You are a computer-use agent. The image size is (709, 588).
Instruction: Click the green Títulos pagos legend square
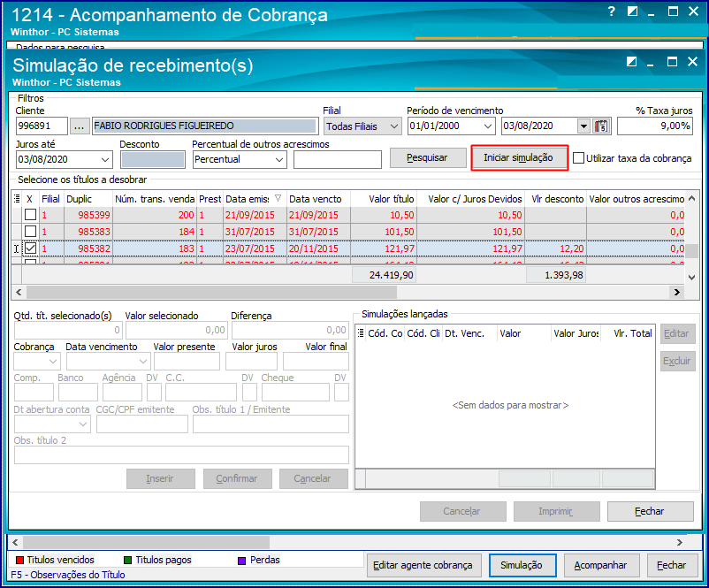pyautogui.click(x=128, y=561)
